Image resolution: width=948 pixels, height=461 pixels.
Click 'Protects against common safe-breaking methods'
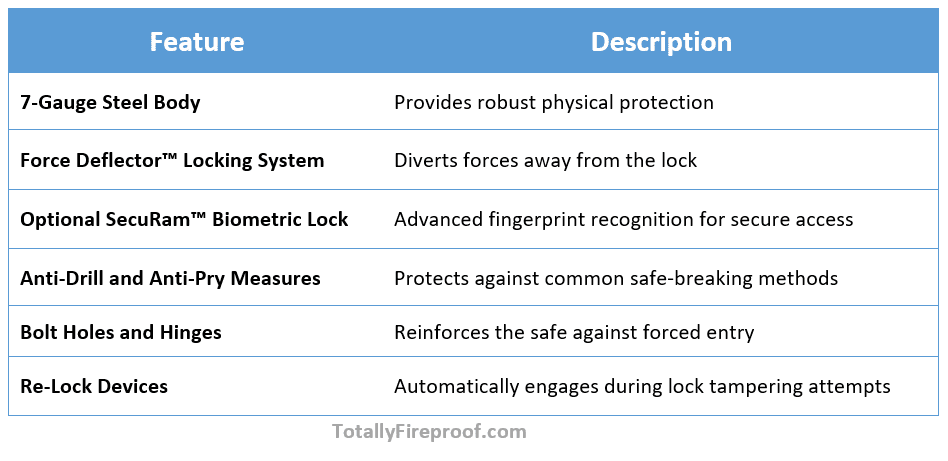coord(616,278)
